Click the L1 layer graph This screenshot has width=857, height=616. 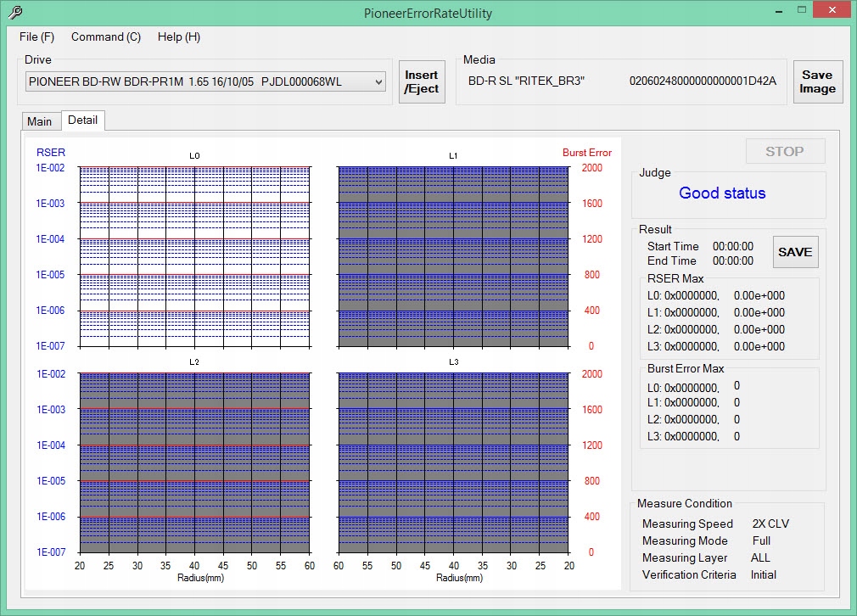pos(453,256)
